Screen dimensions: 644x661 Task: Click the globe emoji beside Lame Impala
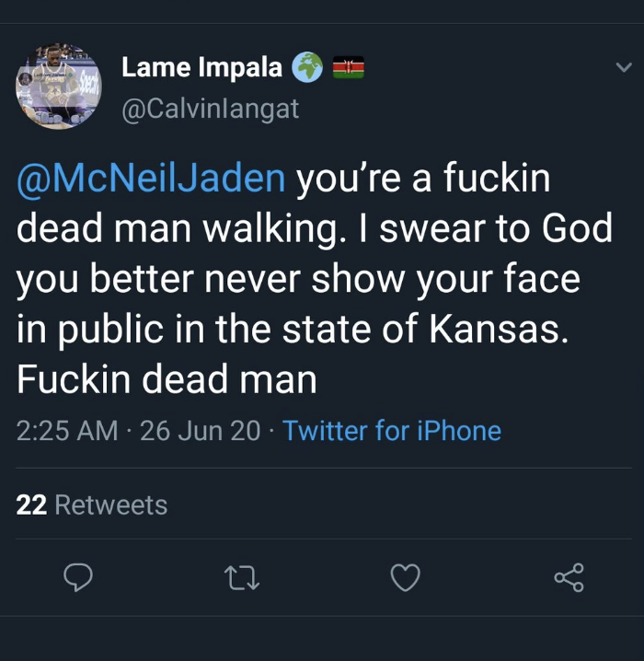[x=307, y=67]
